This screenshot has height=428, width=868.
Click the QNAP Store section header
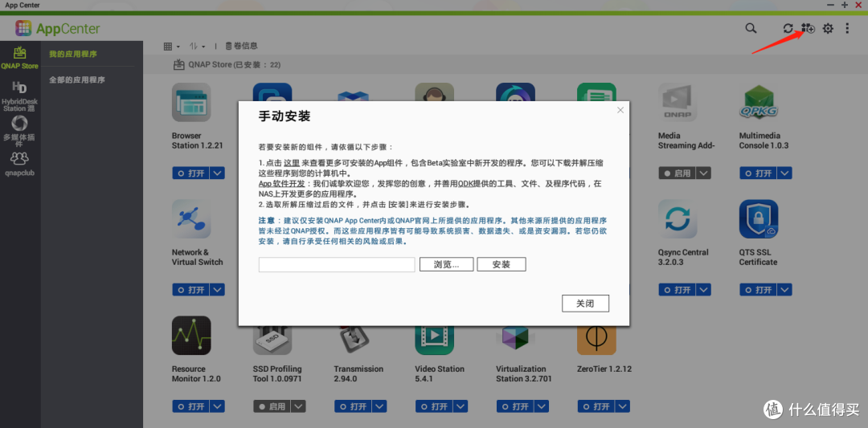point(227,65)
